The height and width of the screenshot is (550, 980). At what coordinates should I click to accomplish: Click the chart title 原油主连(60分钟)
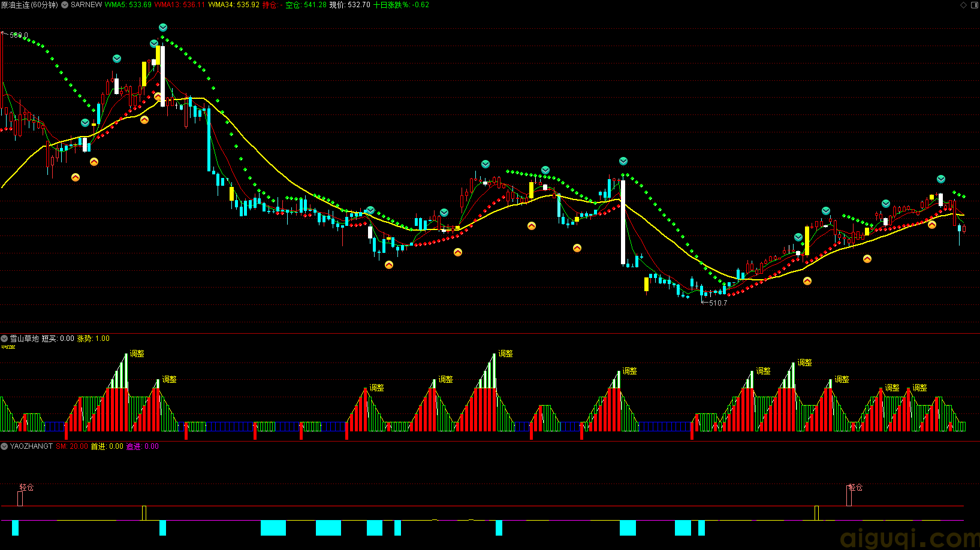pyautogui.click(x=30, y=5)
